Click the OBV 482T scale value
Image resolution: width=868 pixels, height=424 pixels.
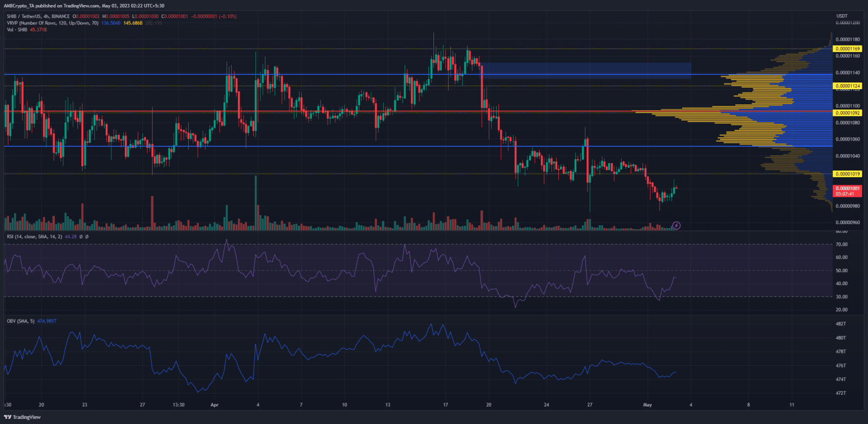[841, 324]
